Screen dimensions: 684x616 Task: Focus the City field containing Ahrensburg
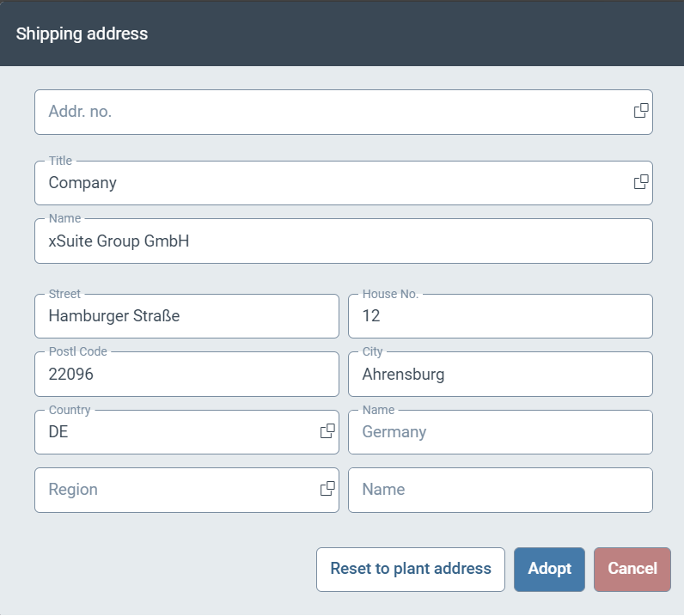[x=499, y=375]
